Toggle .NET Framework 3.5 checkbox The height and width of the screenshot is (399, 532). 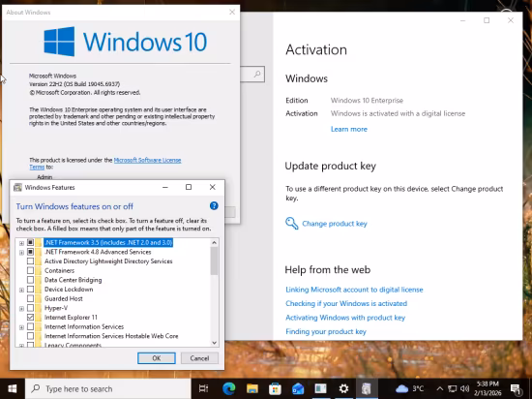[30, 242]
